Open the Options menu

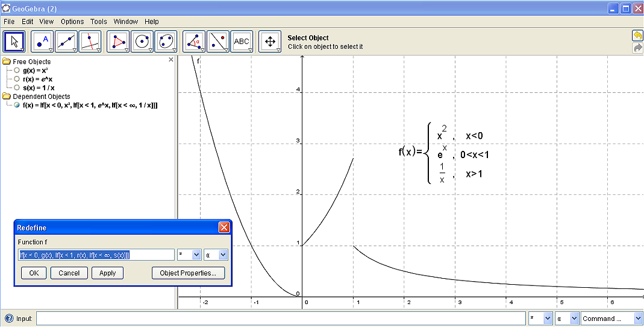pos(72,22)
